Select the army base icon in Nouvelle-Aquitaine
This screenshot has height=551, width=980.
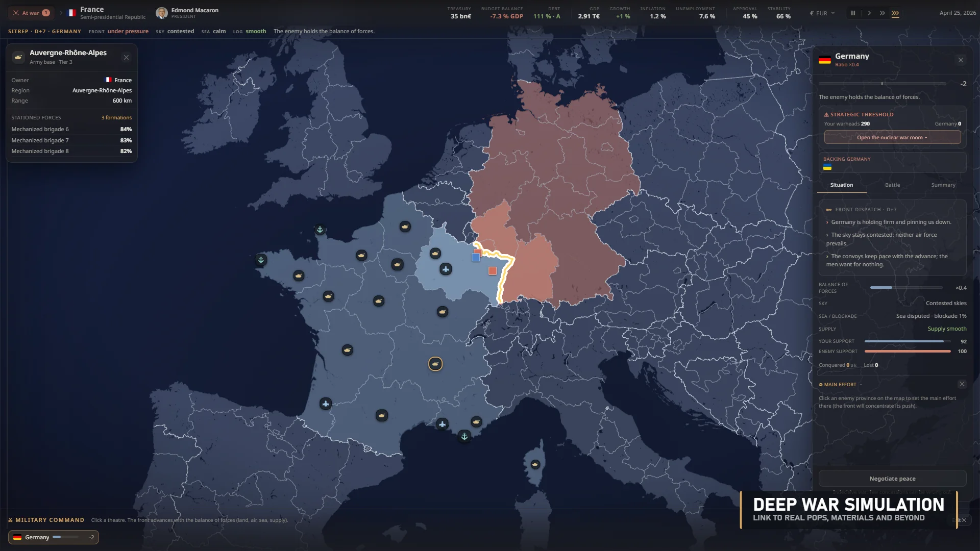tap(348, 350)
